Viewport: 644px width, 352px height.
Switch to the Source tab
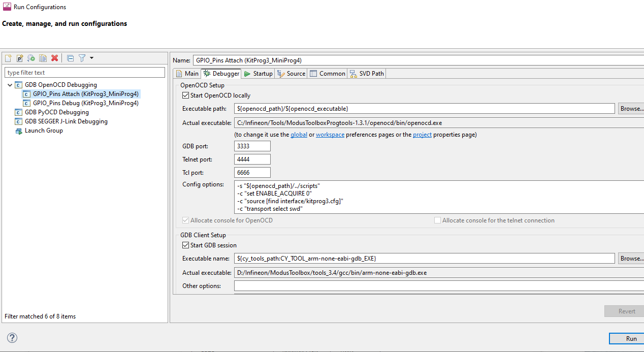tap(291, 74)
